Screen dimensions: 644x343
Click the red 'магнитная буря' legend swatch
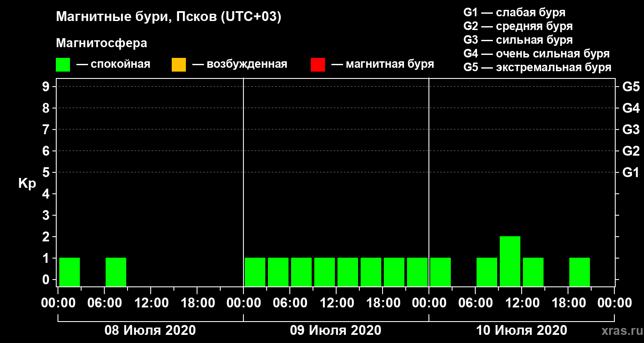click(318, 65)
